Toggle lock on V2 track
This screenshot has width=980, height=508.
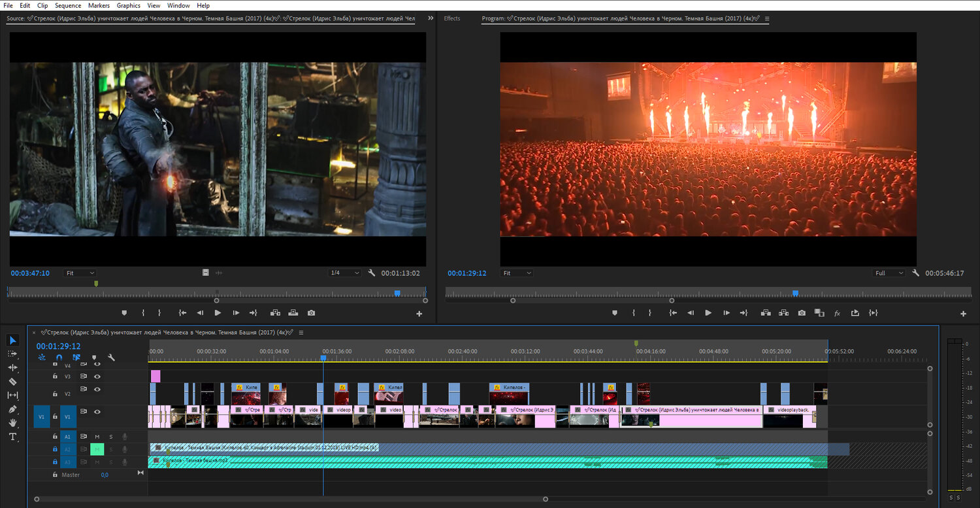55,393
